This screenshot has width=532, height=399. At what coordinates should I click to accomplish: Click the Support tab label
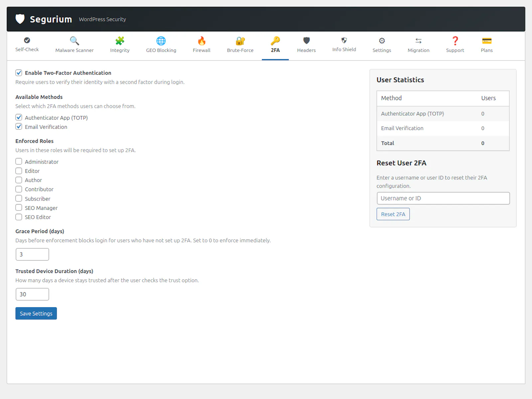(x=455, y=50)
